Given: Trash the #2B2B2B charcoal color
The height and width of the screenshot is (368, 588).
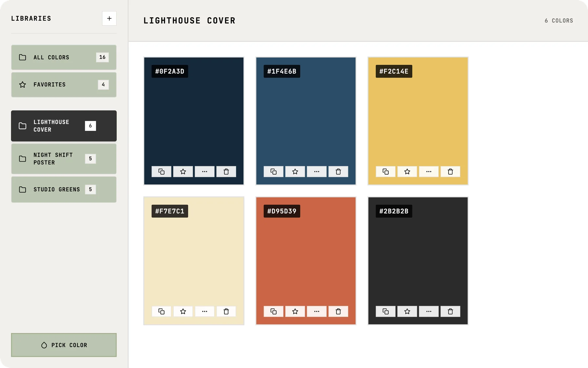Looking at the screenshot, I should point(450,311).
